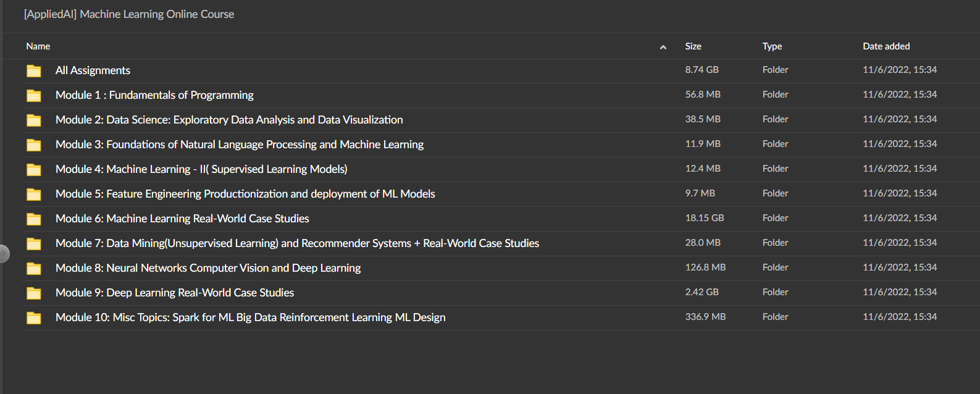Expand the collapsed side panel handle
This screenshot has height=394, width=980.
coord(4,253)
